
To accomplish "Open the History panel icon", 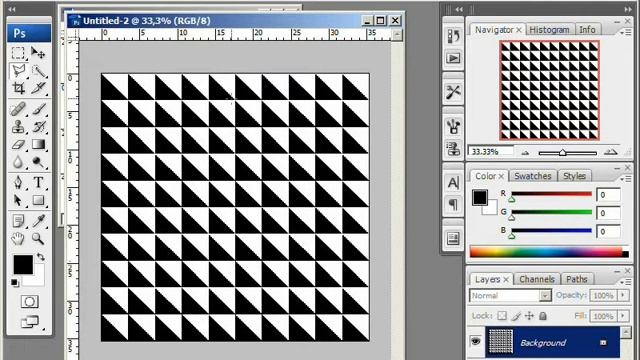I will click(453, 36).
